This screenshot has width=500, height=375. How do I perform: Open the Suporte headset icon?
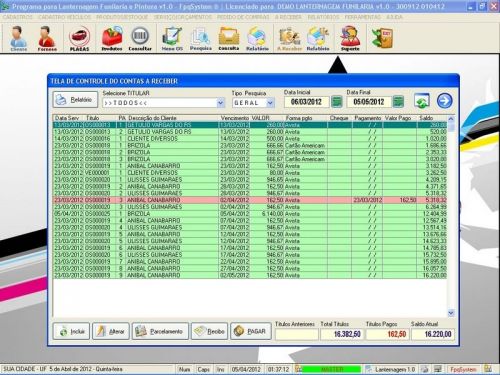pyautogui.click(x=350, y=38)
